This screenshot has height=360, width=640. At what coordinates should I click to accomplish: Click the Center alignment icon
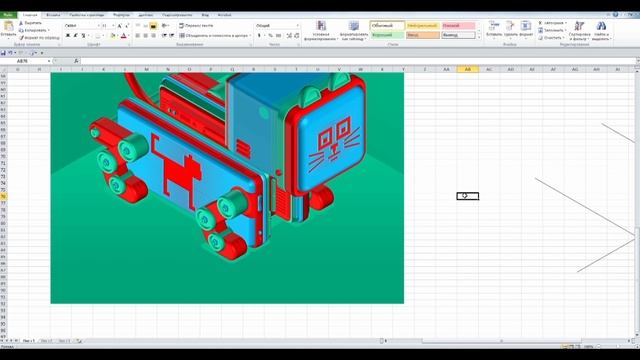[x=145, y=36]
